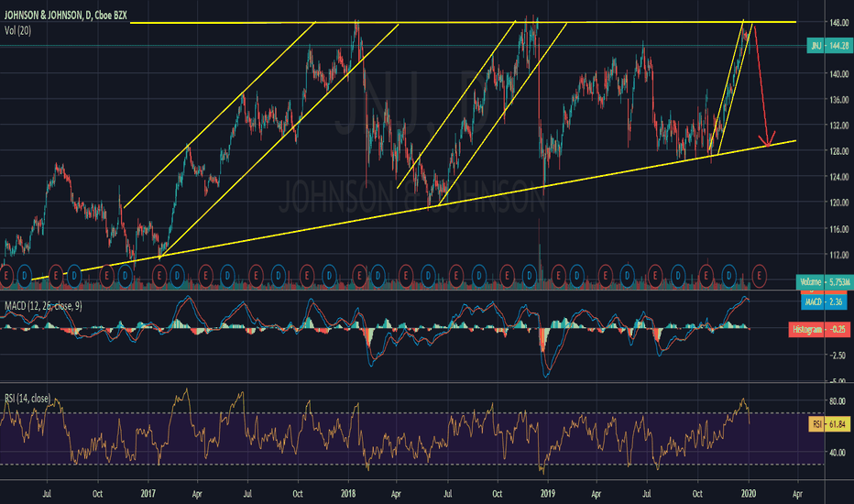
Task: Click the 124.00 price axis label
Action: coord(838,177)
